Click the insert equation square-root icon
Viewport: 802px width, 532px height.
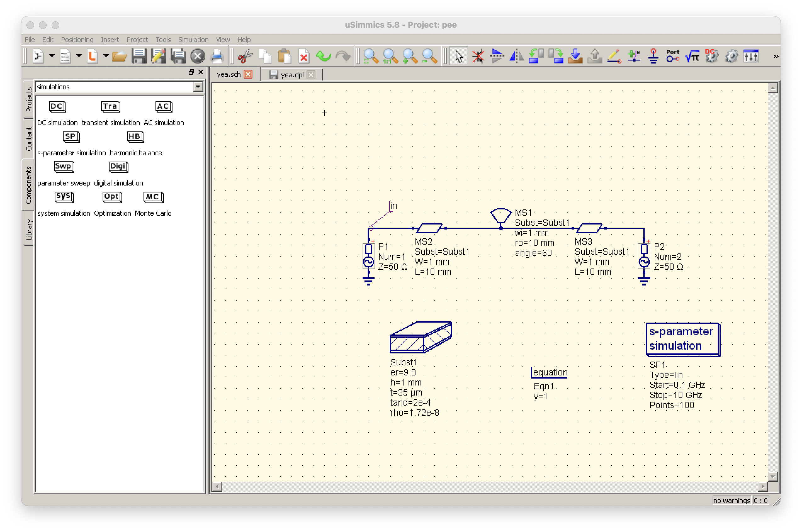[692, 56]
